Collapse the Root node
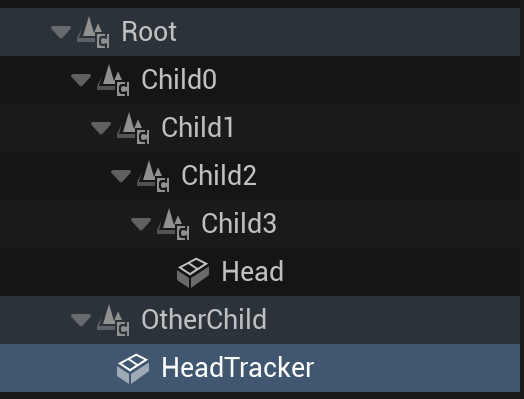The image size is (524, 399). click(61, 32)
